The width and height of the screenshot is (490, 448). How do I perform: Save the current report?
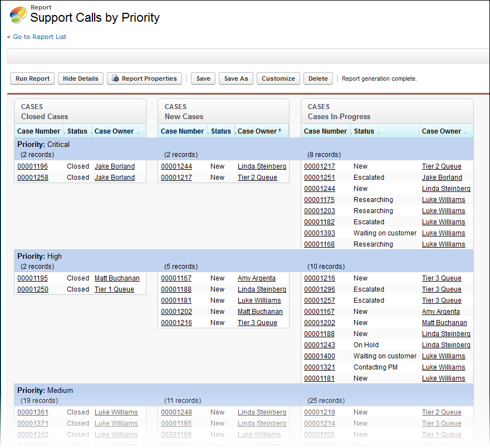(x=203, y=78)
